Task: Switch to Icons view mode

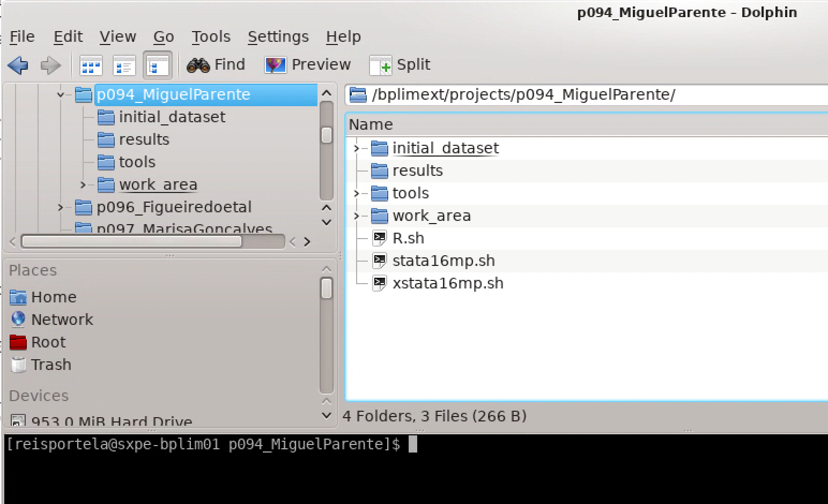Action: coord(91,66)
